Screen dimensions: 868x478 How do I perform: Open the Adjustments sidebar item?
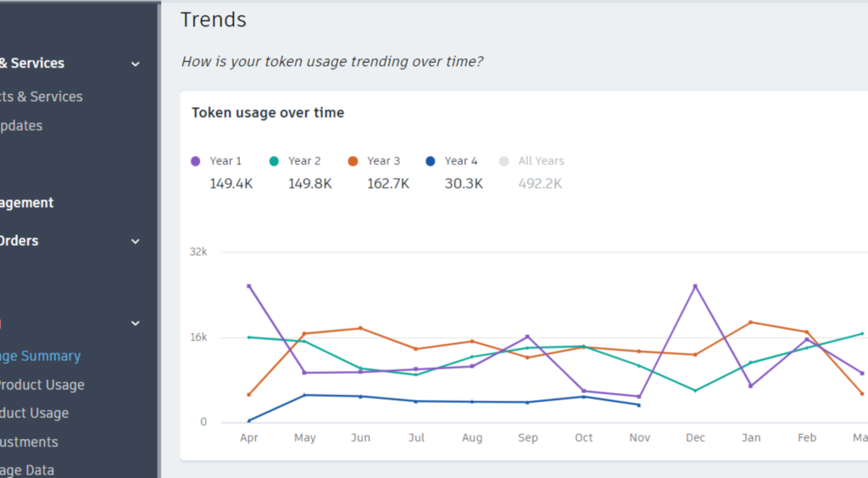click(30, 442)
